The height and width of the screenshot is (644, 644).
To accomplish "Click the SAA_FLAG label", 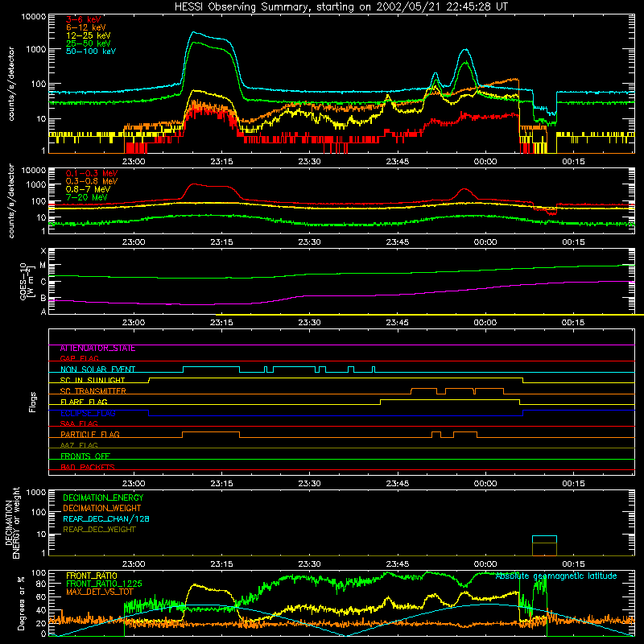I will 79,423.
